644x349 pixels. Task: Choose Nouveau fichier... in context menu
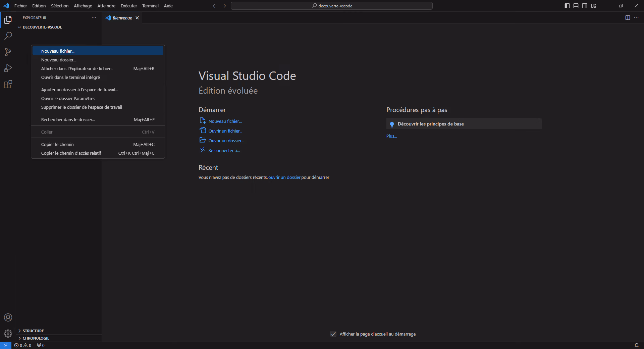click(98, 51)
